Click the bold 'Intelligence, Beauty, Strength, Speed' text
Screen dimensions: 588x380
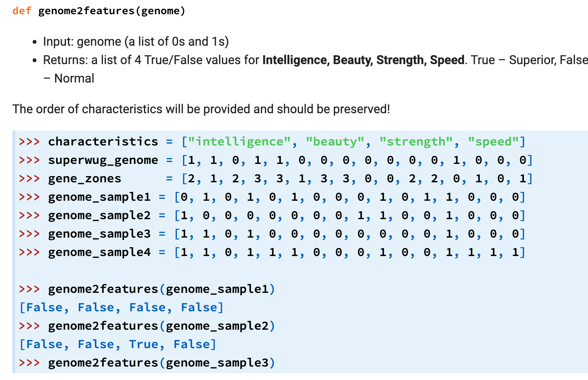pos(363,60)
